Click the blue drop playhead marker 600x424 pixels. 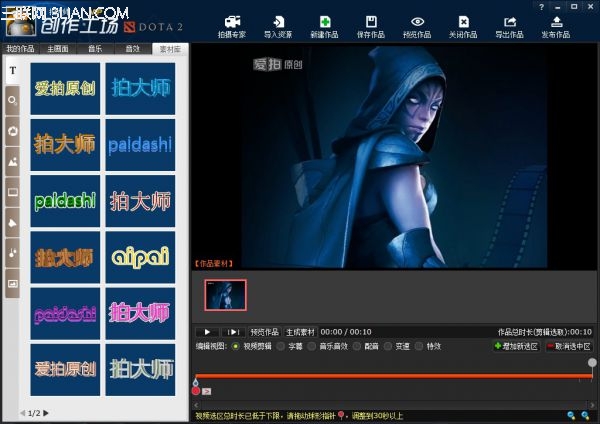pos(196,381)
